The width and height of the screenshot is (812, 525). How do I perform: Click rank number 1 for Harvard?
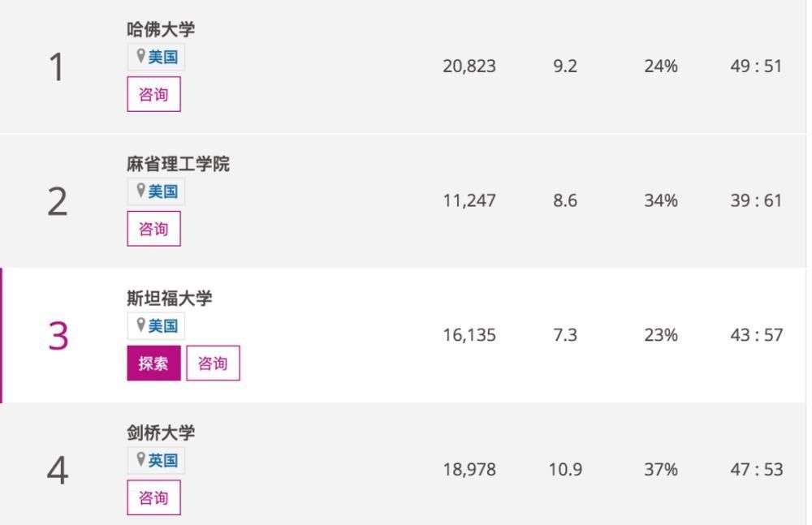(56, 67)
